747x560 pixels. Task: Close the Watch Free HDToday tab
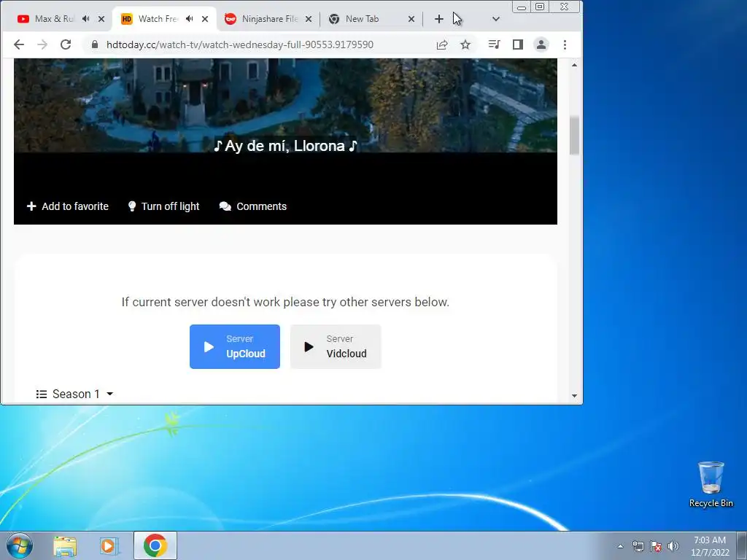205,19
